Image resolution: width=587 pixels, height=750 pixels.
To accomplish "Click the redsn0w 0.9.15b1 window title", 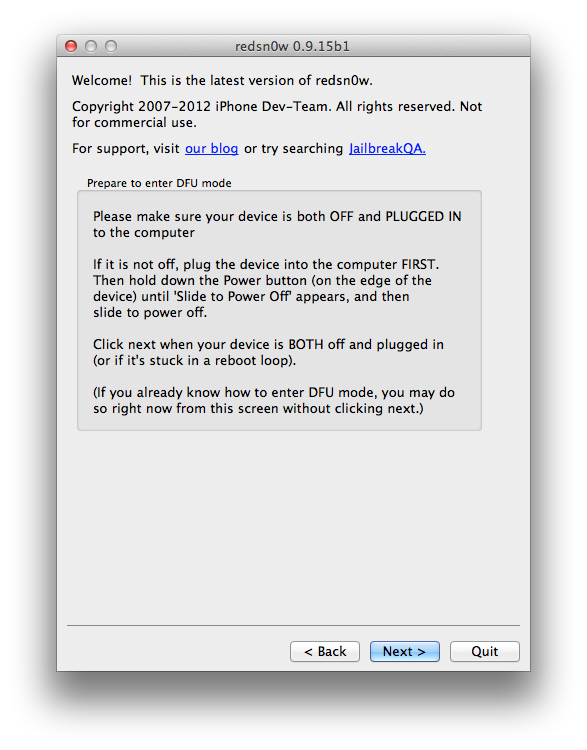I will click(292, 46).
